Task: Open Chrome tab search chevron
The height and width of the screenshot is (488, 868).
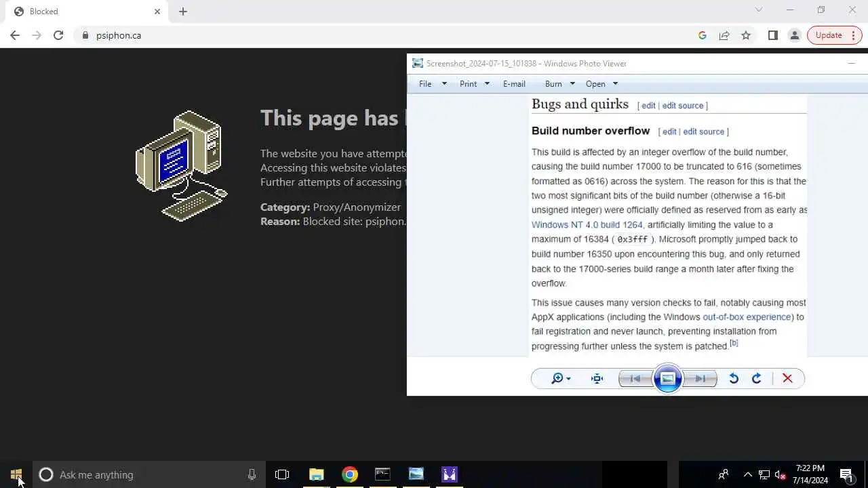Action: pyautogui.click(x=759, y=9)
